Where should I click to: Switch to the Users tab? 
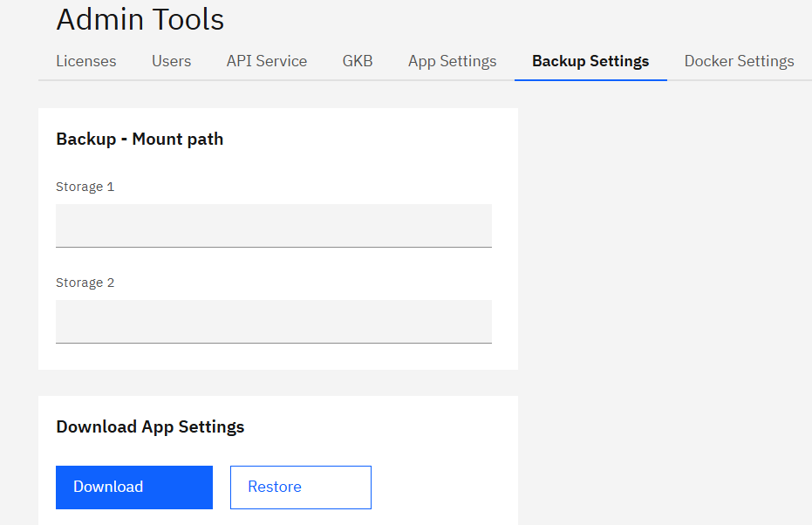pyautogui.click(x=171, y=61)
